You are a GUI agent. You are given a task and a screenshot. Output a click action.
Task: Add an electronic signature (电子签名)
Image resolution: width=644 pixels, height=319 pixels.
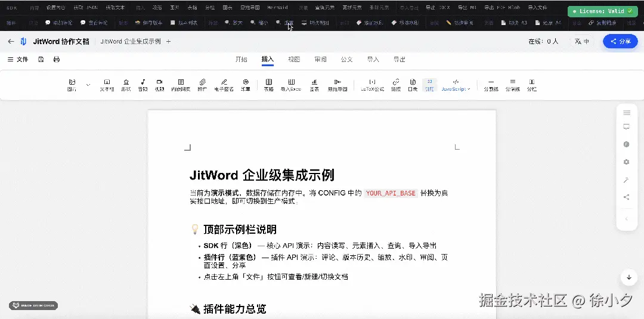coord(224,85)
